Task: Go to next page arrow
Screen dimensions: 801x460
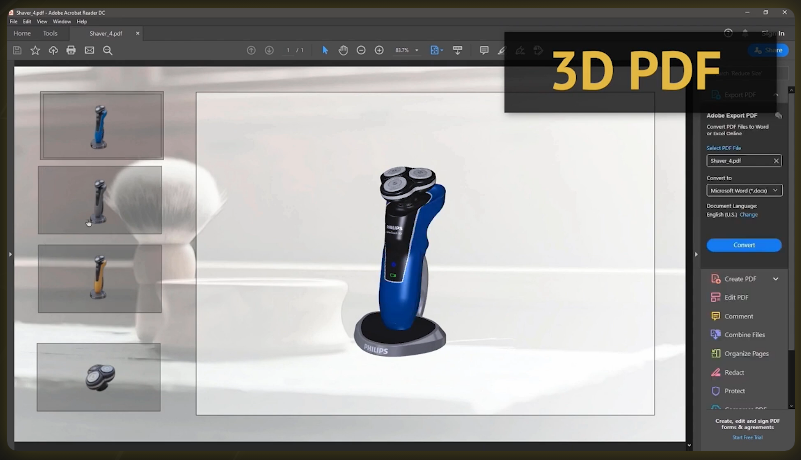Action: pos(269,50)
